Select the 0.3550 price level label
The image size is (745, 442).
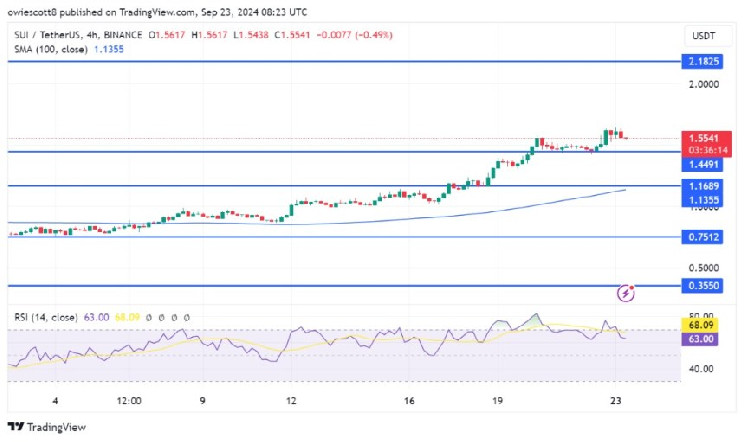click(702, 286)
